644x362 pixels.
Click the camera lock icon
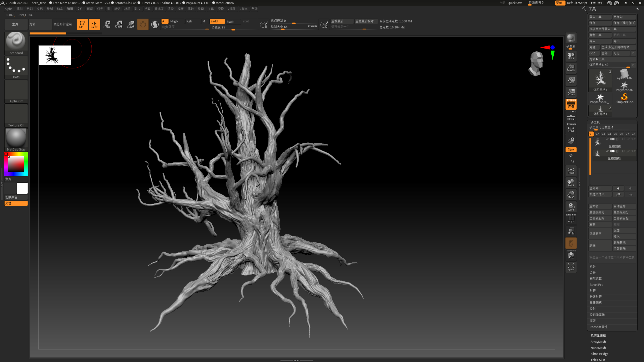click(571, 141)
